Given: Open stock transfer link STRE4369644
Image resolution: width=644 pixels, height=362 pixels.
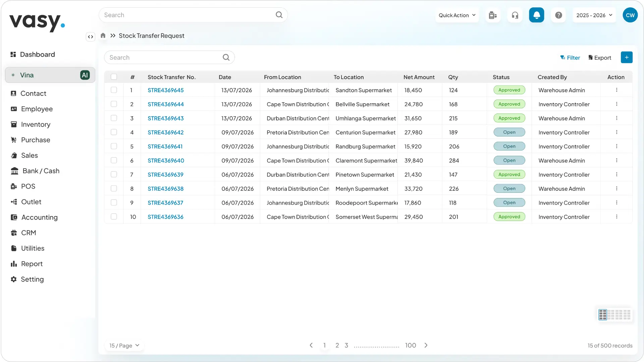Looking at the screenshot, I should pos(166,104).
